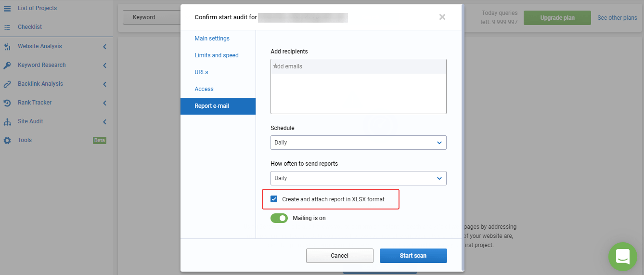Viewport: 644px width, 275px height.
Task: Open Checklist in sidebar
Action: click(30, 27)
